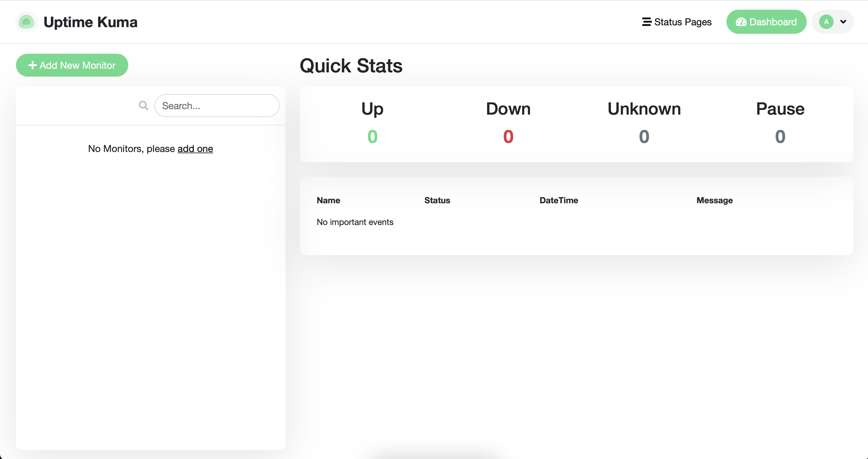Click the Uptime Kuma logo icon
The image size is (868, 459).
pos(26,21)
